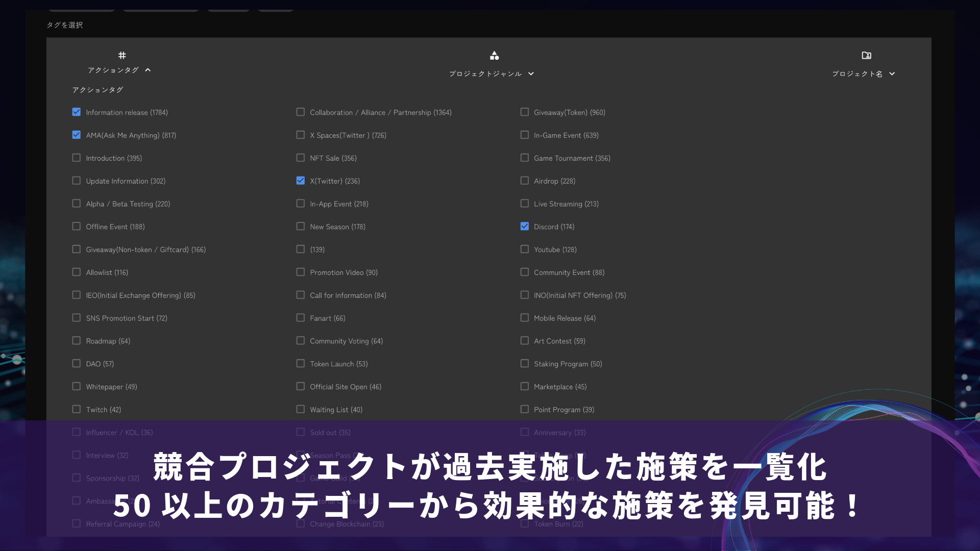Click the shapes project genre icon
This screenshot has height=551, width=980.
494,55
